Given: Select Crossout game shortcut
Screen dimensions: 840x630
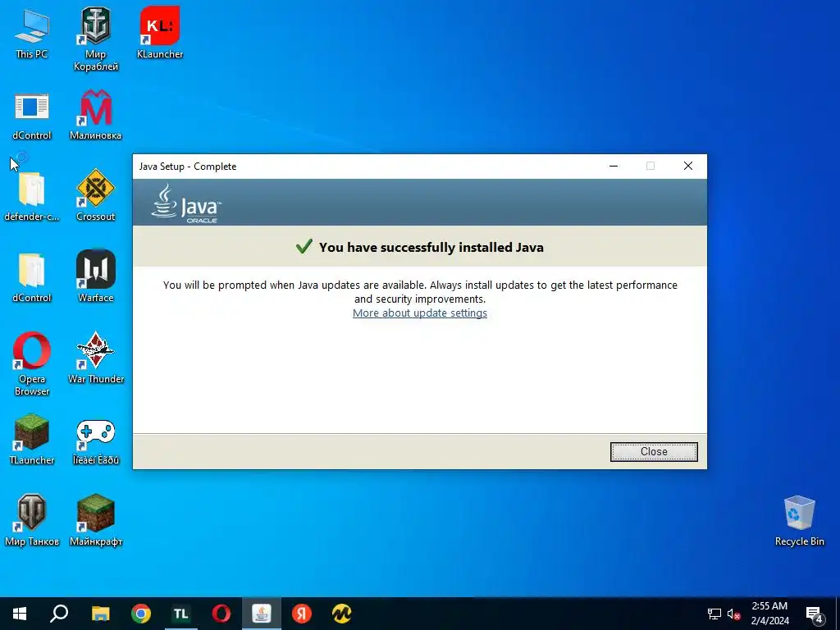Looking at the screenshot, I should tap(96, 196).
